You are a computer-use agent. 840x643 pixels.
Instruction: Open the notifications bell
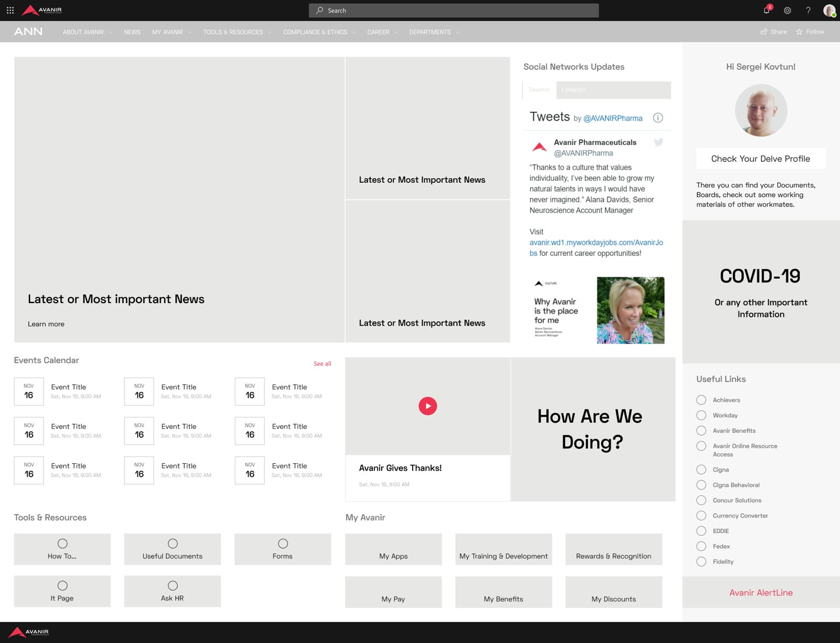(767, 10)
